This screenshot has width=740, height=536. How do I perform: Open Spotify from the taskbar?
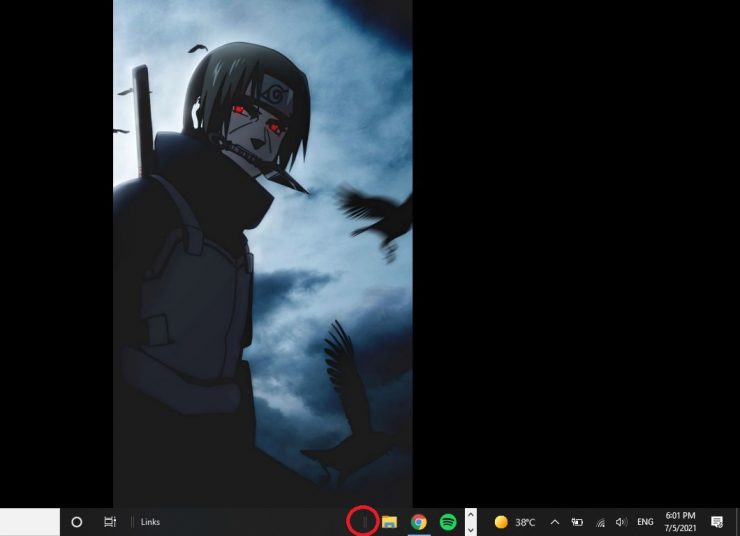click(448, 522)
